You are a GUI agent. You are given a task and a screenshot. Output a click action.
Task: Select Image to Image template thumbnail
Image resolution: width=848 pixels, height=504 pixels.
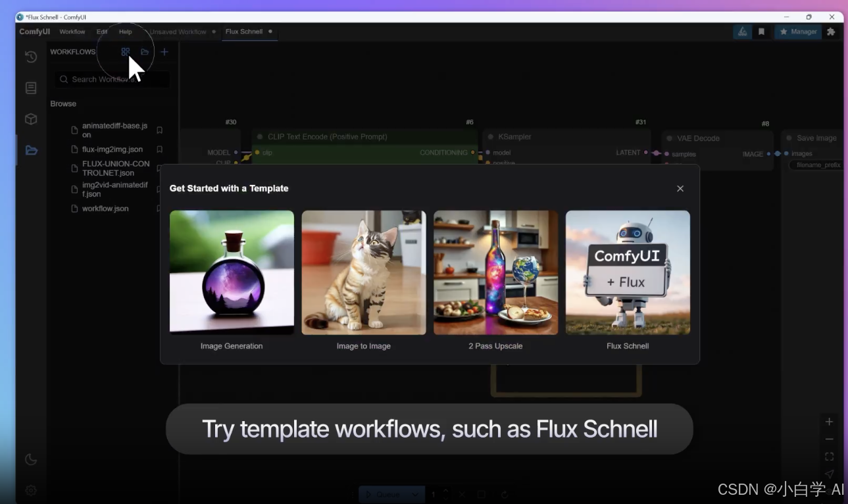[x=364, y=272]
